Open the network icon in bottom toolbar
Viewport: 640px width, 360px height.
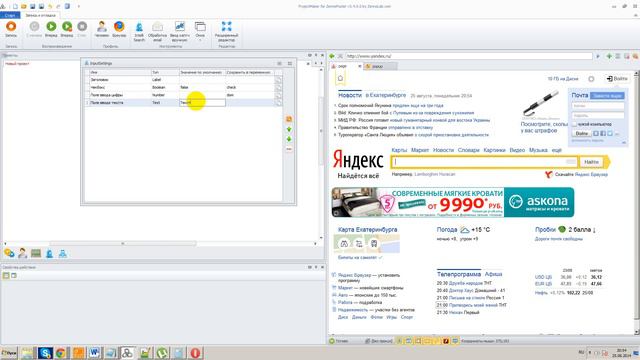click(x=62, y=253)
